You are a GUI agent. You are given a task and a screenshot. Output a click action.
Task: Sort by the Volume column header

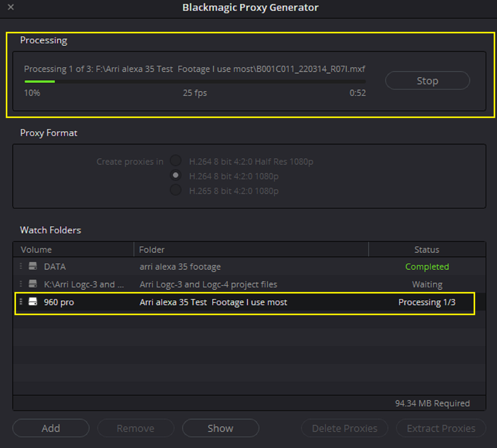pos(73,250)
